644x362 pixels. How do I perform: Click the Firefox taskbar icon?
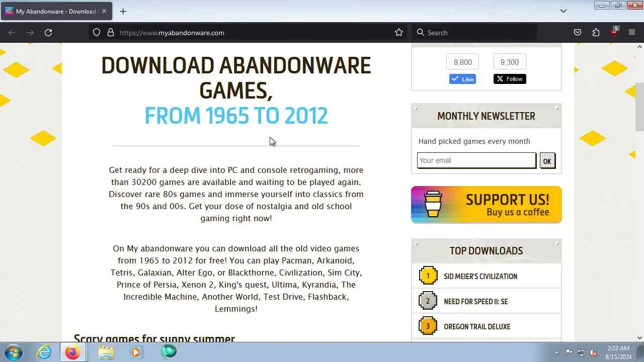72,352
